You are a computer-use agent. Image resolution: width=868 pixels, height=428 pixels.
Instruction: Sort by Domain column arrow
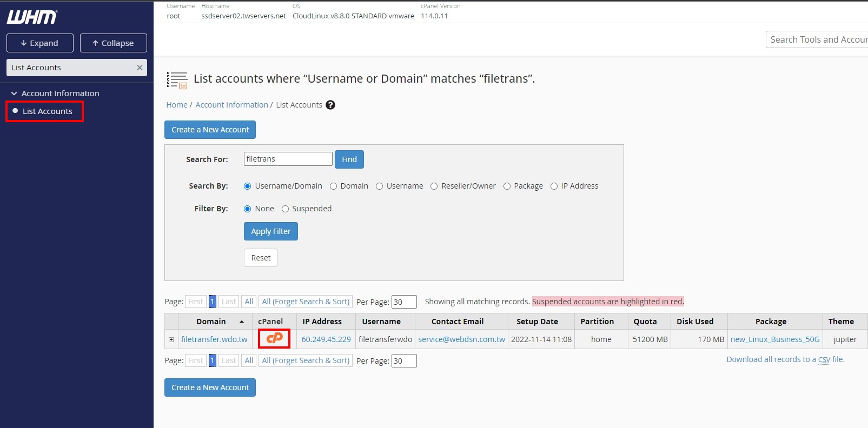pyautogui.click(x=242, y=322)
